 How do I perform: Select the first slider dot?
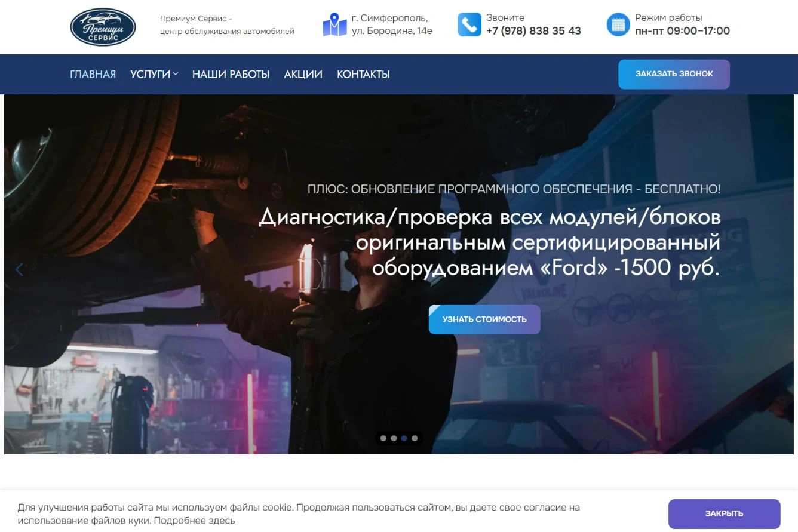tap(383, 438)
